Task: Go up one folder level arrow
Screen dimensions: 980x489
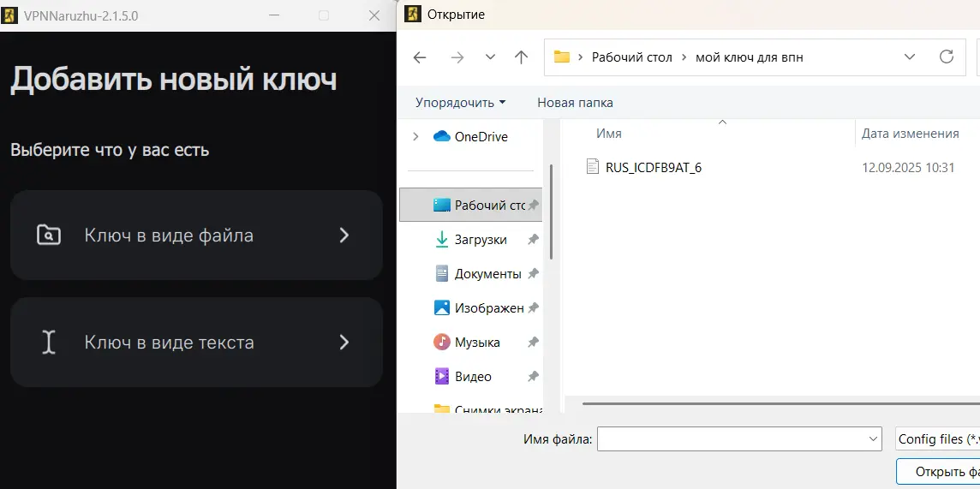Action: (521, 57)
